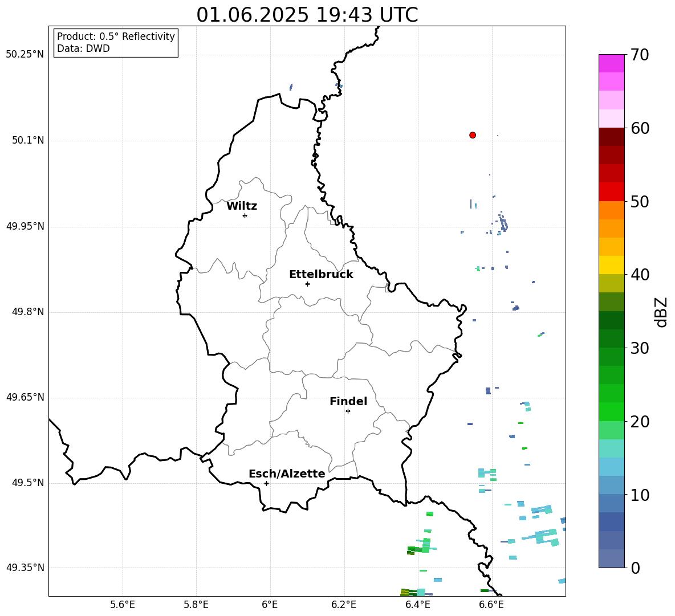Click the 49.8°N latitude label

[28, 312]
